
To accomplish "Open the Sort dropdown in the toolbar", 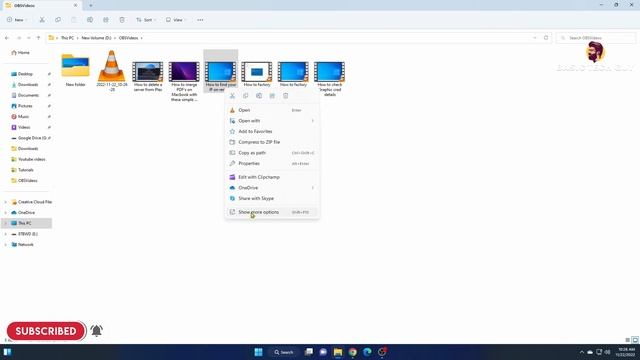I will click(x=146, y=20).
